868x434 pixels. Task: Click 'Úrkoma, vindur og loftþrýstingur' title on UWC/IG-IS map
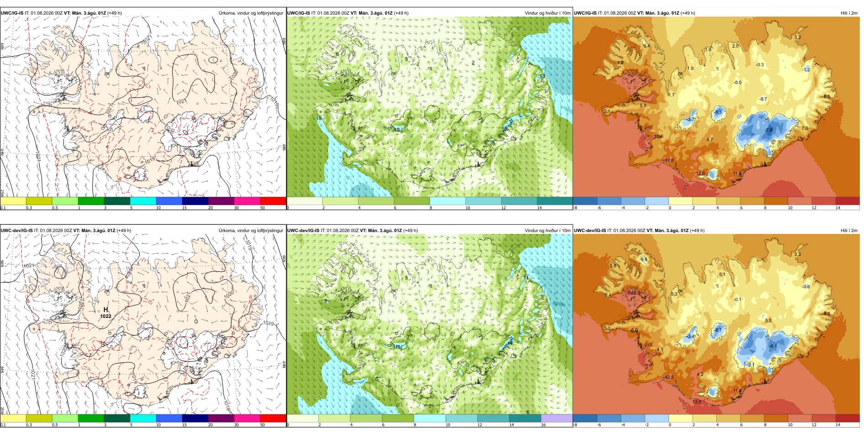251,13
